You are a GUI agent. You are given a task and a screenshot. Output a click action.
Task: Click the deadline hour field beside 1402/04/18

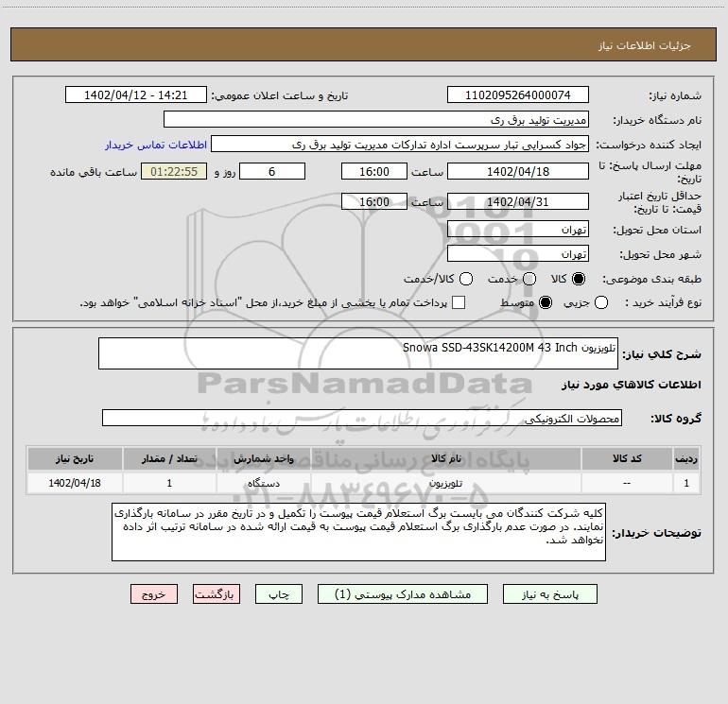click(374, 171)
